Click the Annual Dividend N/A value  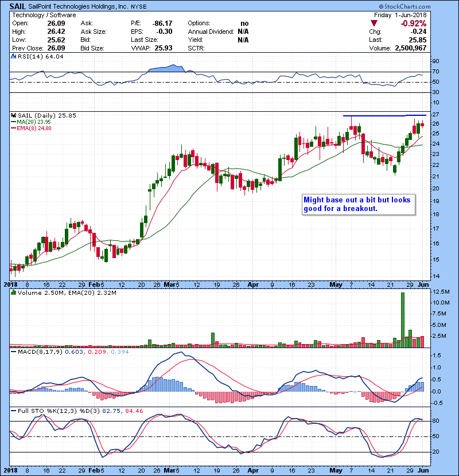click(x=243, y=32)
